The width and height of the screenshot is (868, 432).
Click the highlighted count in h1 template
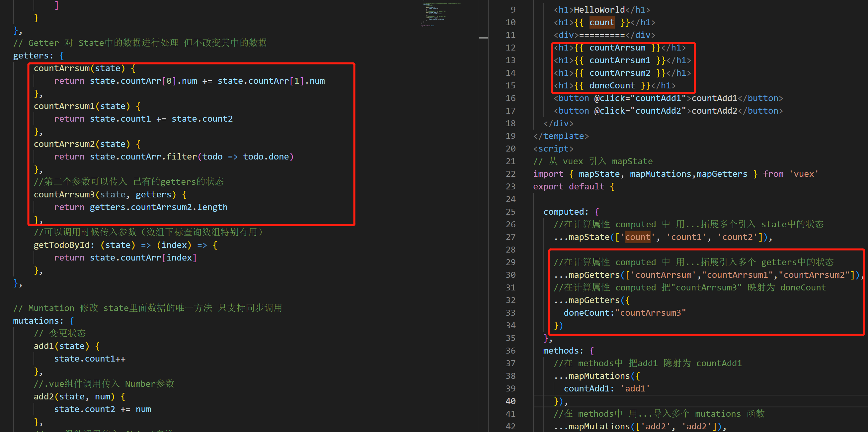pyautogui.click(x=601, y=23)
